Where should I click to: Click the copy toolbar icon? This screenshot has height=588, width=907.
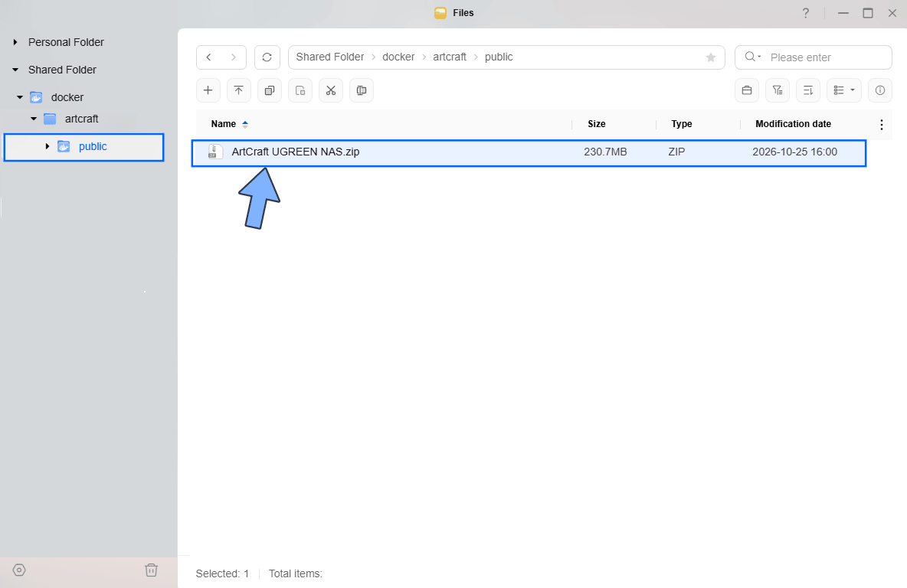[x=270, y=90]
